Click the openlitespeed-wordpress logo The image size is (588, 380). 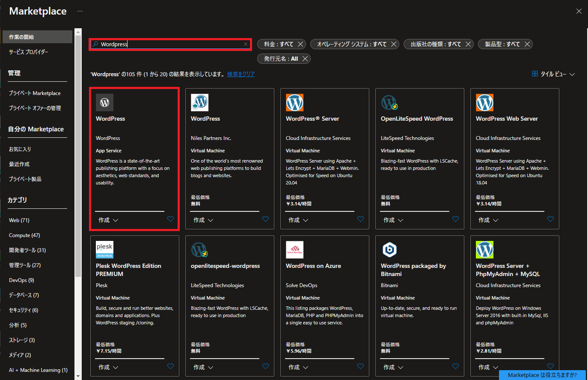pos(199,249)
